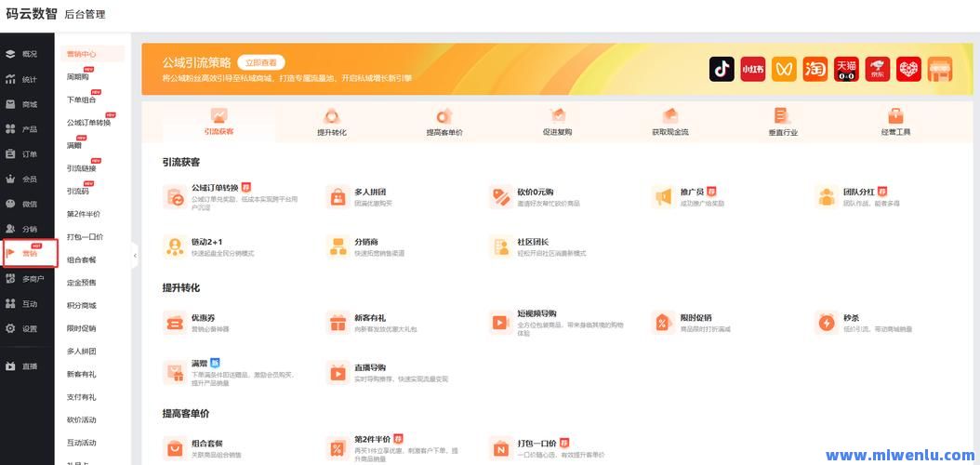This screenshot has width=980, height=465.
Task: Click the 多人拼团 group buying icon
Action: coord(337,196)
